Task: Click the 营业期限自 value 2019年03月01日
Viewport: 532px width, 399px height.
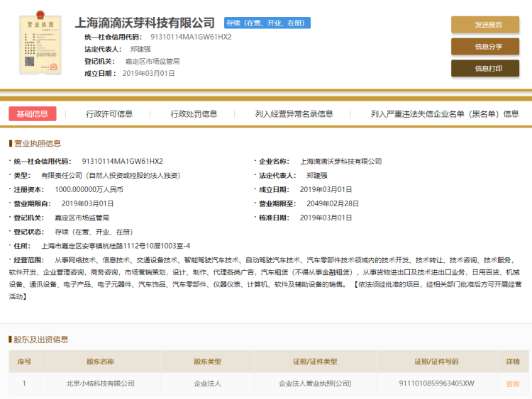Action: (87, 203)
